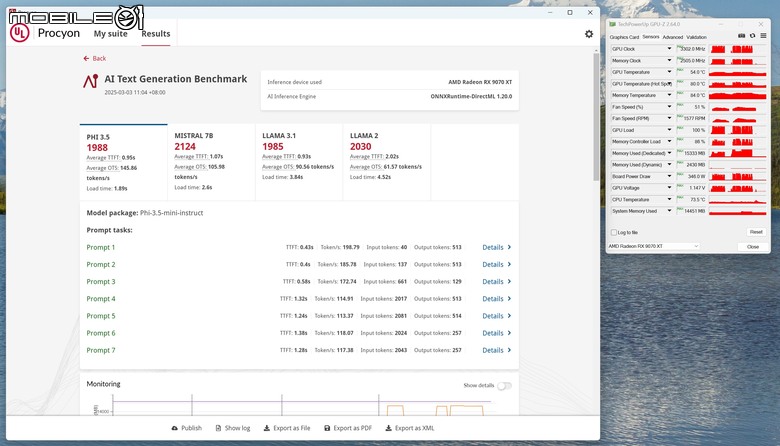Viewport: 780px width, 446px height.
Task: Click GPU-Z refresh icon
Action: click(x=753, y=36)
